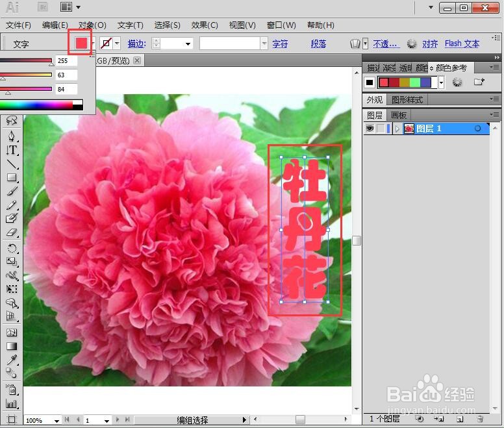Viewport: 504px width, 428px height.
Task: Expand 图层 1 disclosure triangle
Action: 397,129
